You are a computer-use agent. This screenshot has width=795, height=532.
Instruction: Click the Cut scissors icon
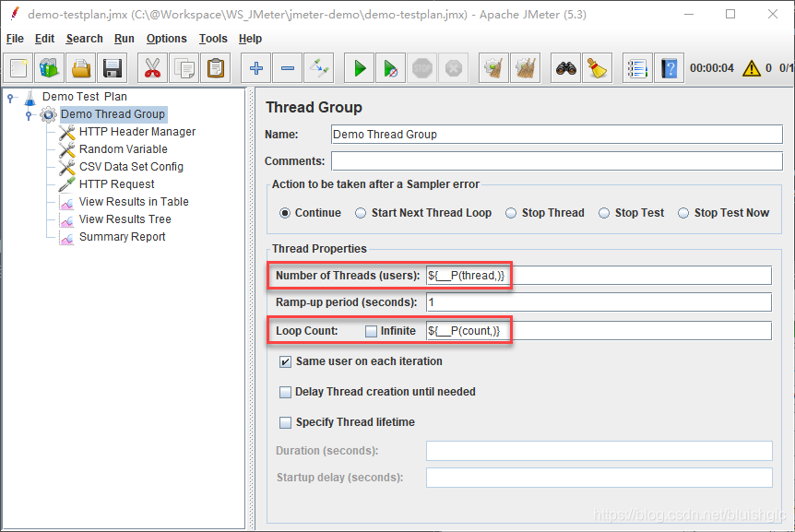(152, 68)
